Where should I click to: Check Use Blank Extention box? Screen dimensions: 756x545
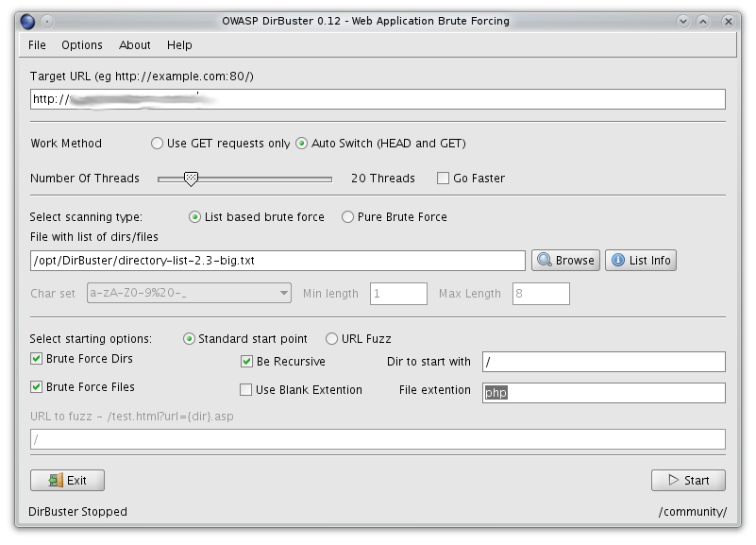pyautogui.click(x=247, y=389)
